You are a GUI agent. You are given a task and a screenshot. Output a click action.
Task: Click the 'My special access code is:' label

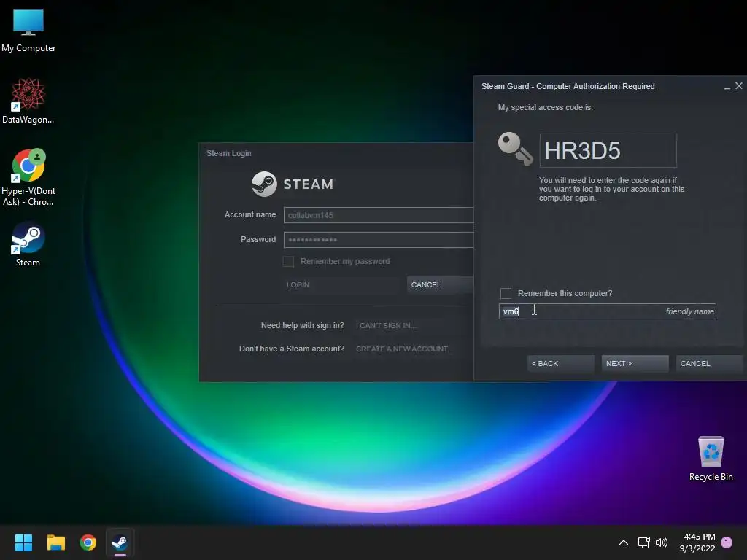tap(546, 108)
